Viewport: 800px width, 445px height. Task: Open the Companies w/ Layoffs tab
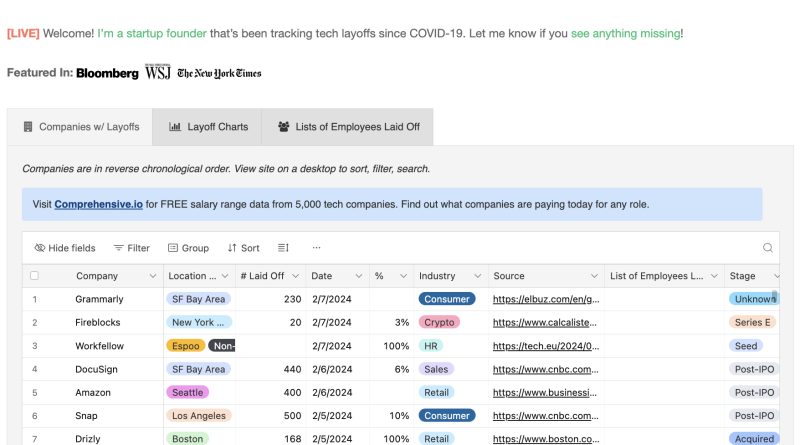click(80, 127)
